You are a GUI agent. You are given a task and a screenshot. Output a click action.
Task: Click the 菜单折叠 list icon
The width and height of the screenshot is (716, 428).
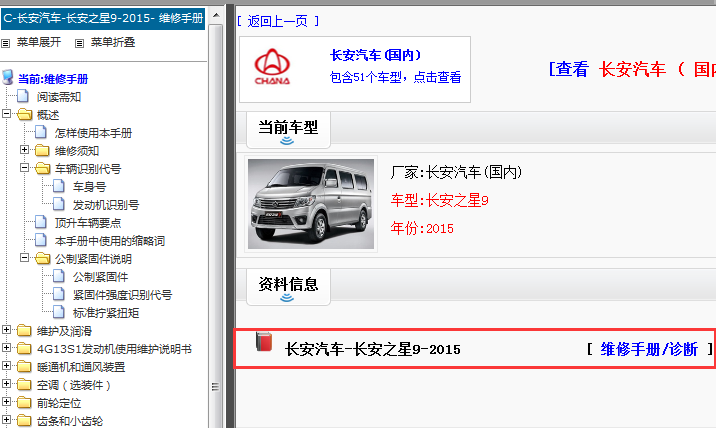click(79, 43)
